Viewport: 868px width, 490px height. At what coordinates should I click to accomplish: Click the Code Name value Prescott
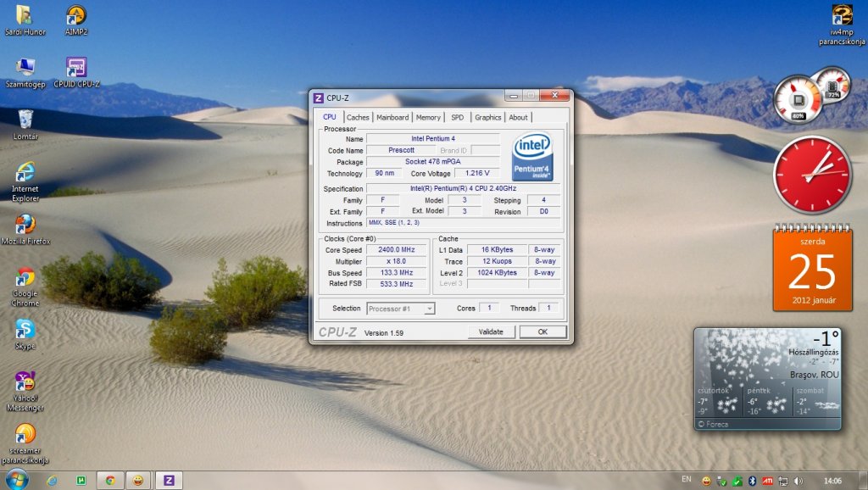(401, 150)
